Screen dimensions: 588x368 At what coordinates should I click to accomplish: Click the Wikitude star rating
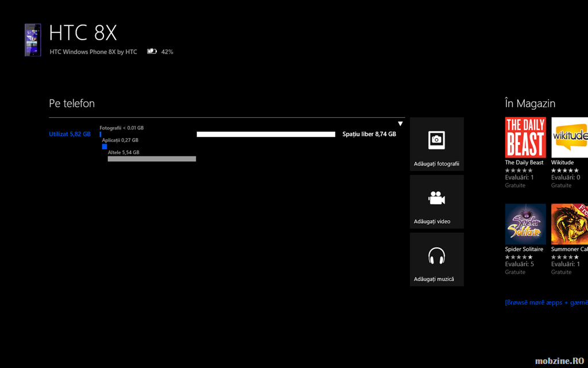(565, 170)
